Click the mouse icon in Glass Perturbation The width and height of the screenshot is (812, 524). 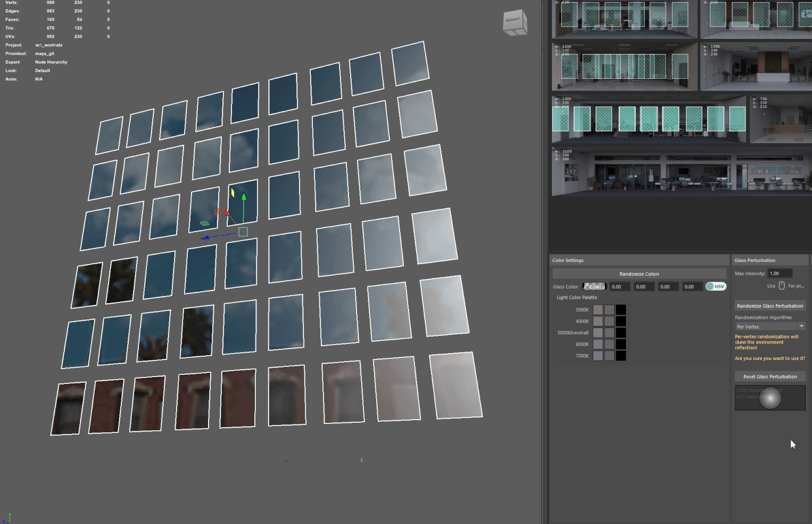[x=782, y=285]
